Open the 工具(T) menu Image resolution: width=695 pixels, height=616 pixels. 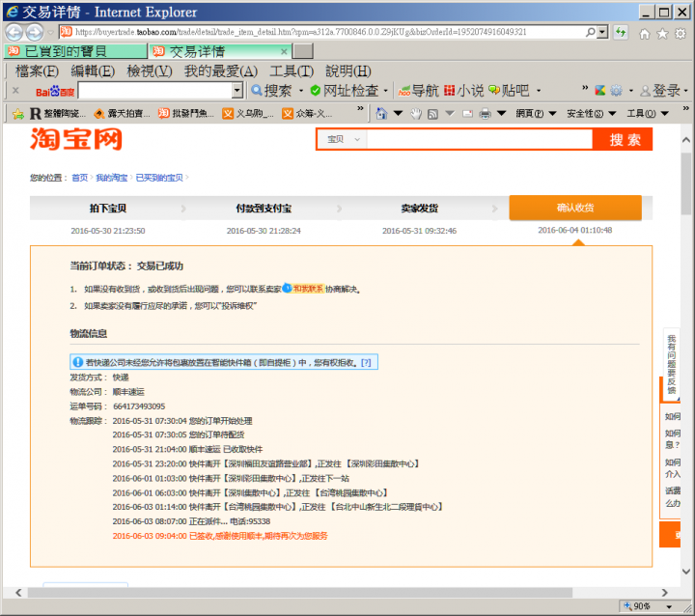292,70
